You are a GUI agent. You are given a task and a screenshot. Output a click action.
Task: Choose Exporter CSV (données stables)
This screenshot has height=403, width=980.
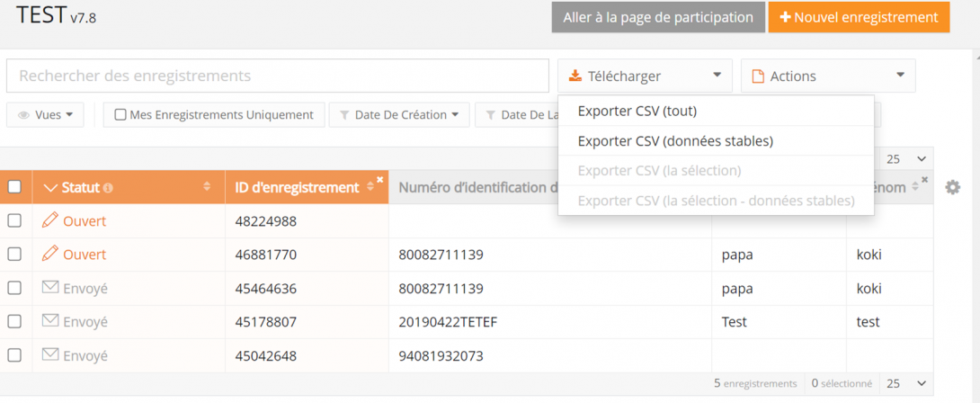[x=674, y=141]
